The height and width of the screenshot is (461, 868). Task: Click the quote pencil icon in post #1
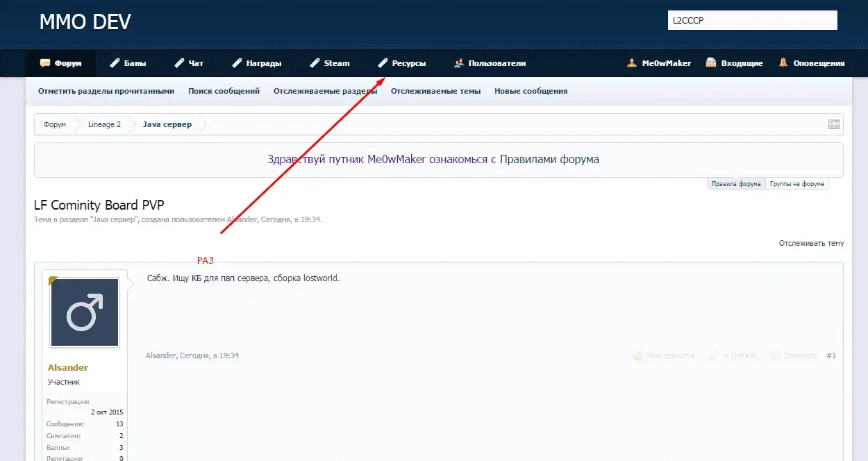(x=714, y=355)
